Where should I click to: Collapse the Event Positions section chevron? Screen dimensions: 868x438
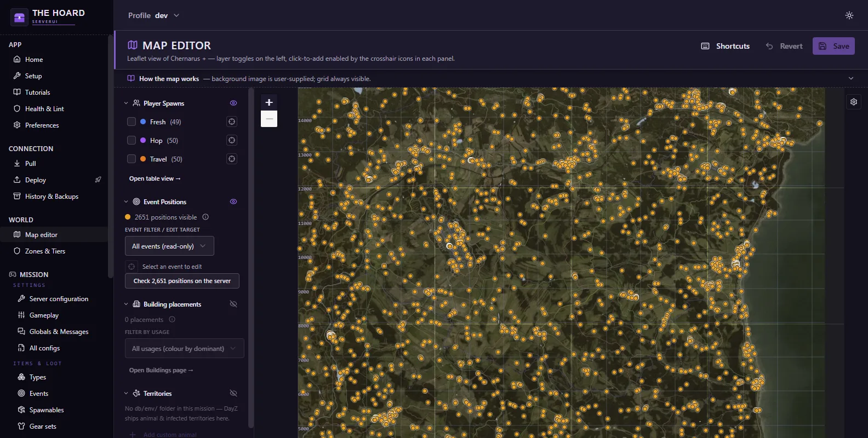[x=126, y=201]
